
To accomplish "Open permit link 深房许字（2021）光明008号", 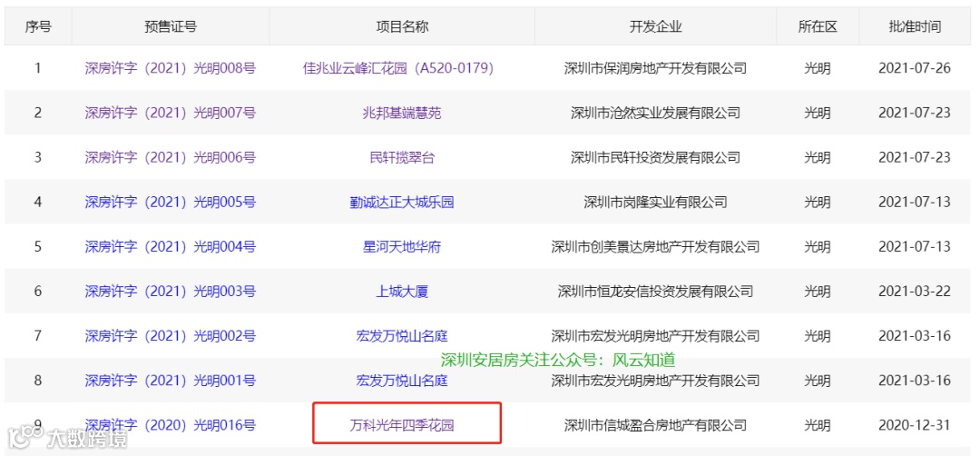I will (170, 68).
